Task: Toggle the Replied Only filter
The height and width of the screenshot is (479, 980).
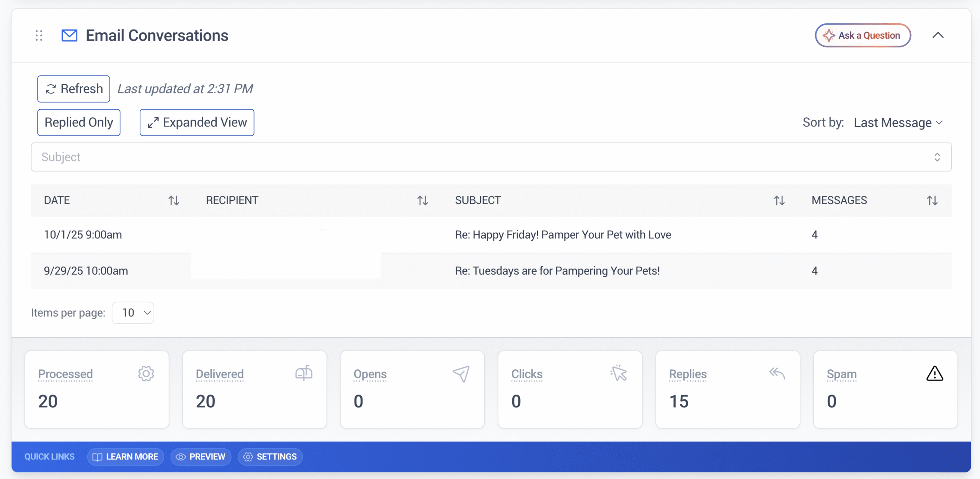Action: [79, 122]
